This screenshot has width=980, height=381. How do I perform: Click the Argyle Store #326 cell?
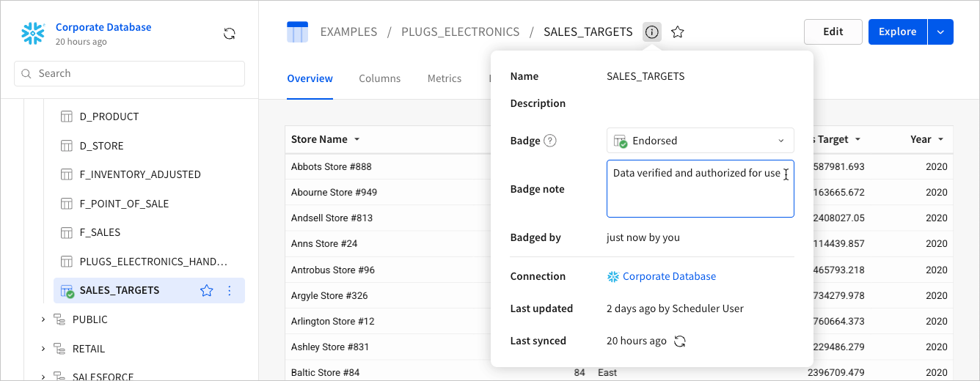coord(329,296)
